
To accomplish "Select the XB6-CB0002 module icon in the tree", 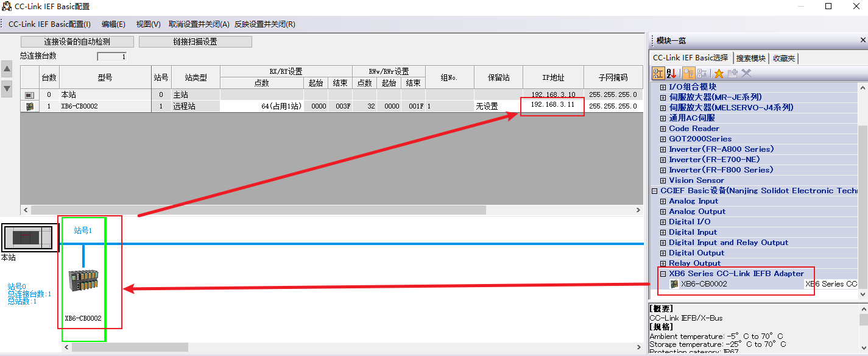I will click(x=674, y=283).
